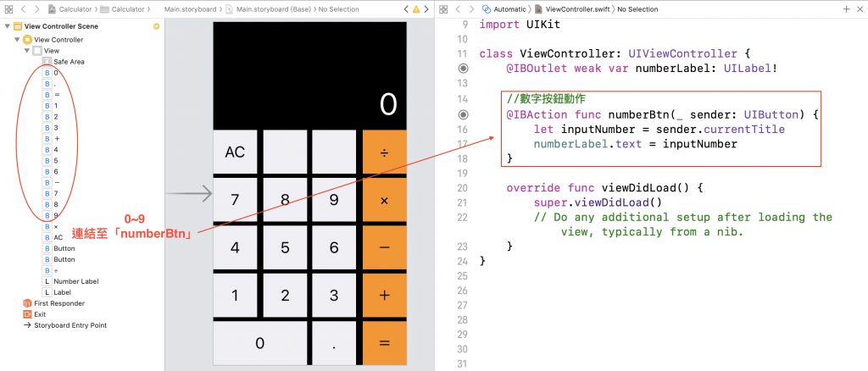The width and height of the screenshot is (868, 371).
Task: Jump to previous issue arrow
Action: pos(406,9)
